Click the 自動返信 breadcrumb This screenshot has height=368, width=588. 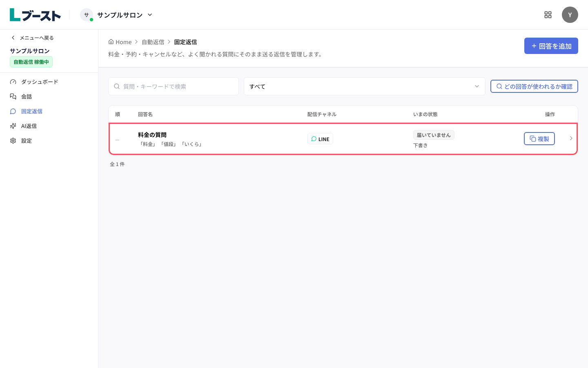pyautogui.click(x=153, y=42)
